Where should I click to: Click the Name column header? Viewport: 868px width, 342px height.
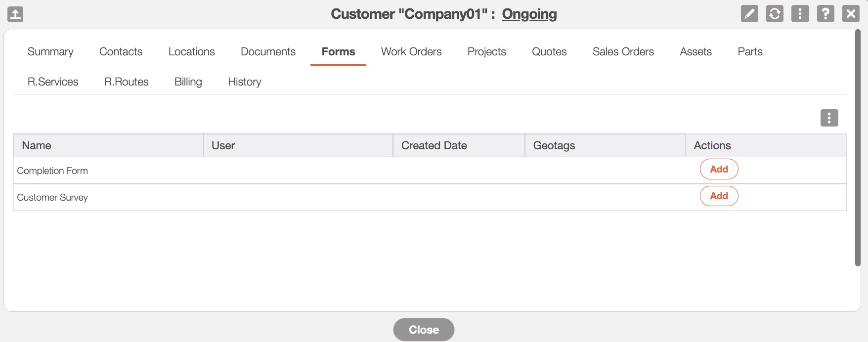pyautogui.click(x=37, y=146)
